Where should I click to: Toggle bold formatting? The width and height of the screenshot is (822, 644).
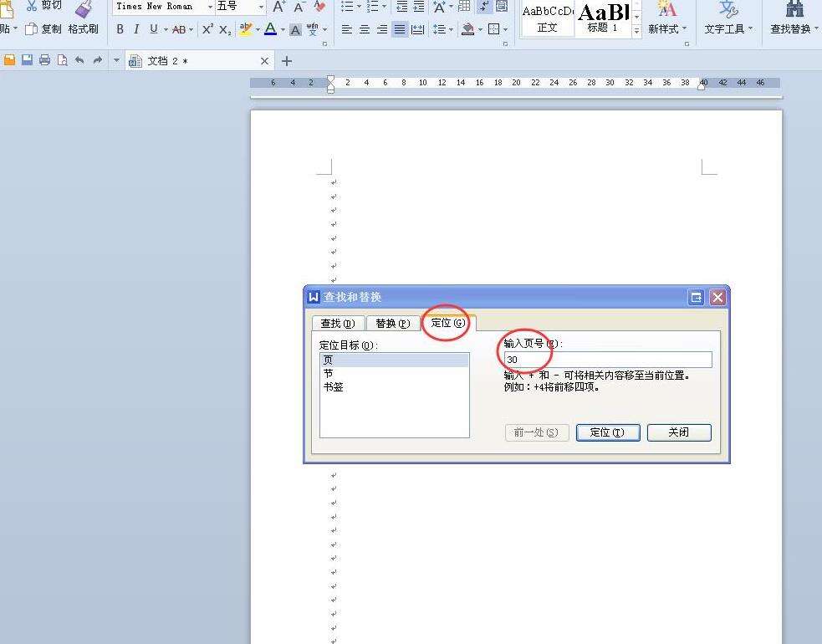[120, 29]
